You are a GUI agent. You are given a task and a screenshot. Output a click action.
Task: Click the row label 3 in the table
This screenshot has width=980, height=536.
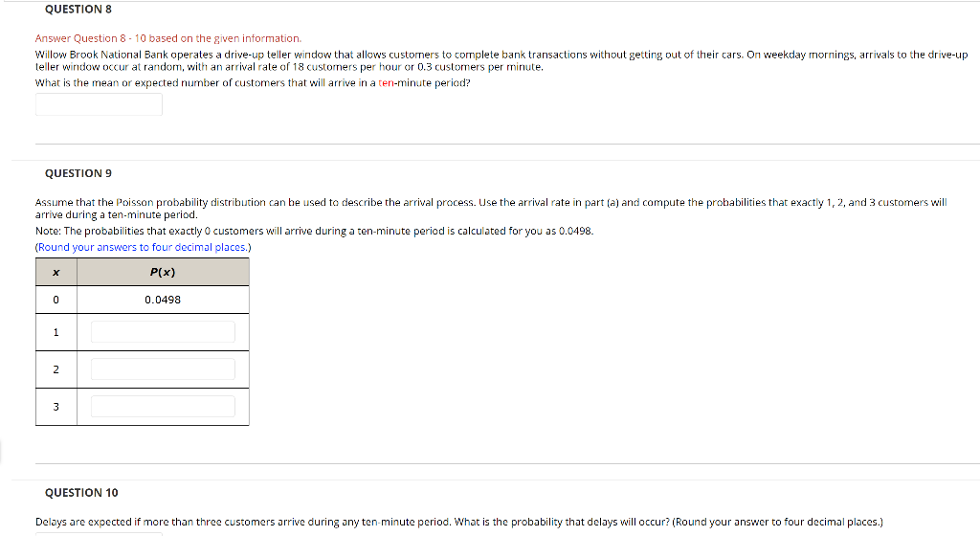tap(56, 408)
